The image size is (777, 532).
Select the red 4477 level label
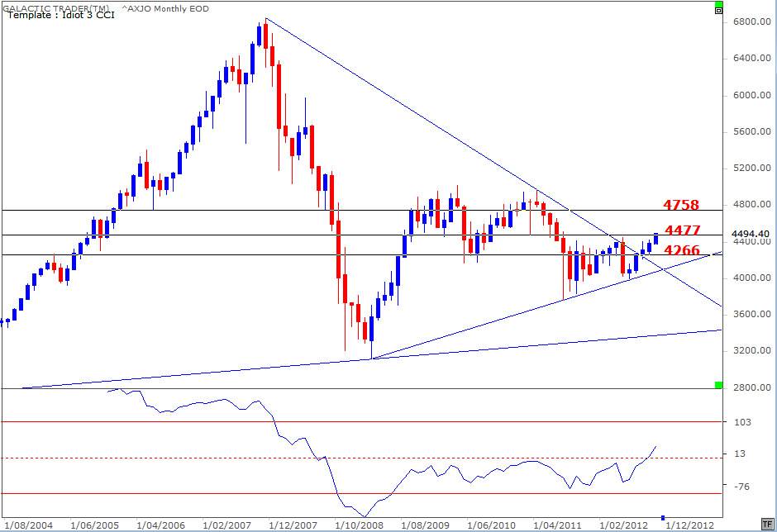point(682,230)
